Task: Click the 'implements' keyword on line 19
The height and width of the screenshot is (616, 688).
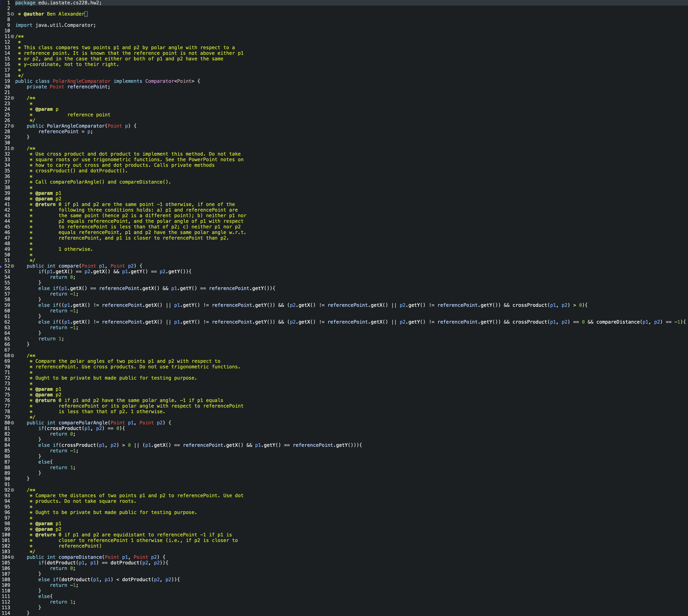Action: [128, 81]
